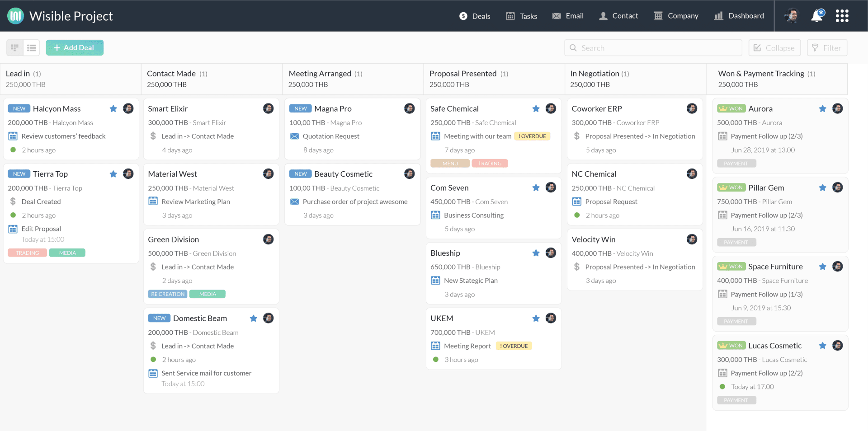
Task: Unstar the Tierra Top deal
Action: 113,173
